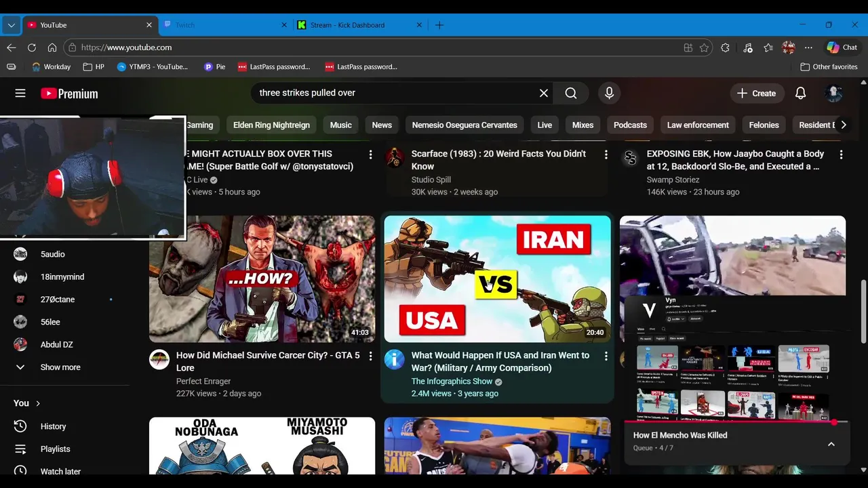
Task: Open Copilot Chat in the browser
Action: pos(842,47)
